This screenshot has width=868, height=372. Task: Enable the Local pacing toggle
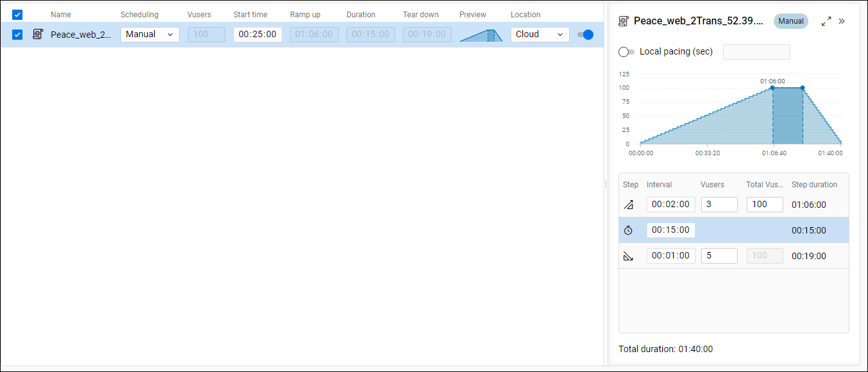(x=626, y=52)
